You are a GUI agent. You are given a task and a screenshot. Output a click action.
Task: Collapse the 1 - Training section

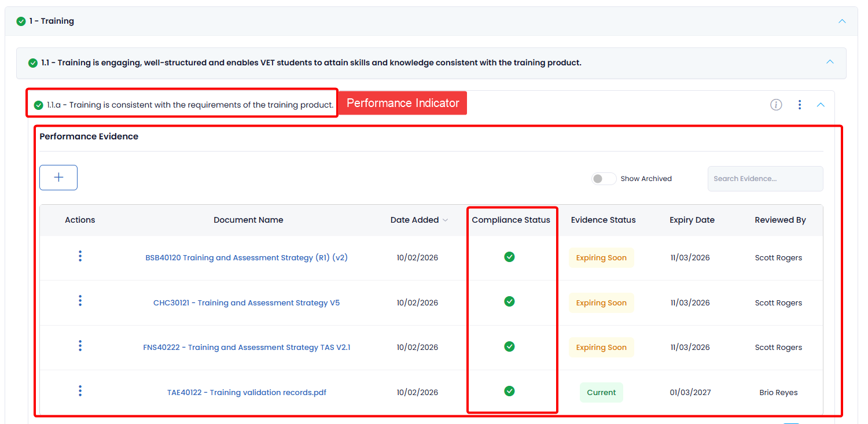click(842, 21)
